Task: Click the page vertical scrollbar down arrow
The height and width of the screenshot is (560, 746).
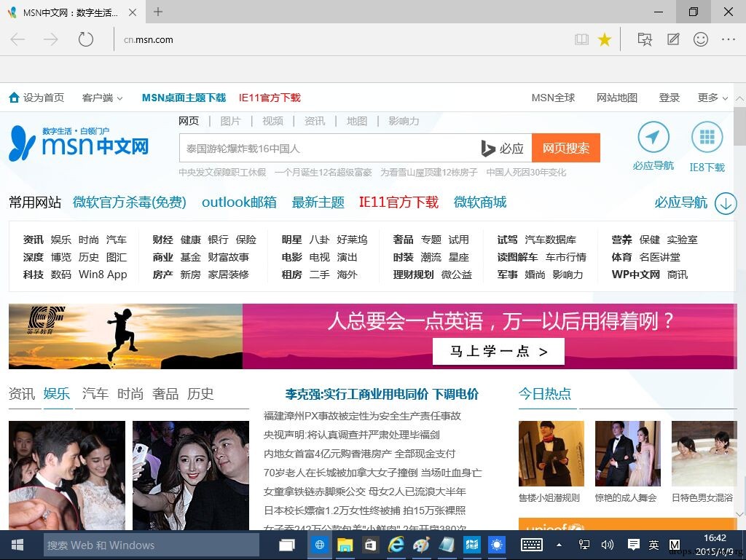Action: [x=740, y=514]
